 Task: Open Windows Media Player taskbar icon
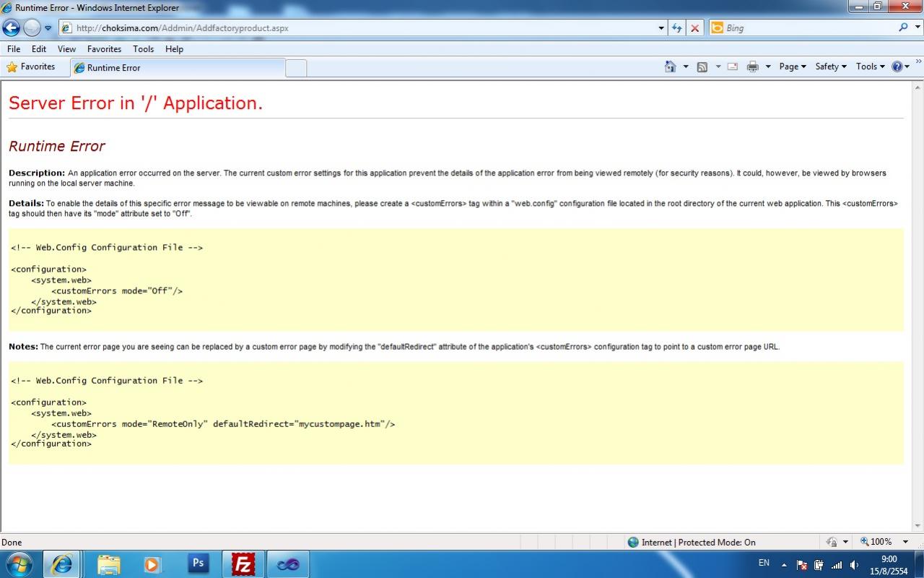pos(152,564)
